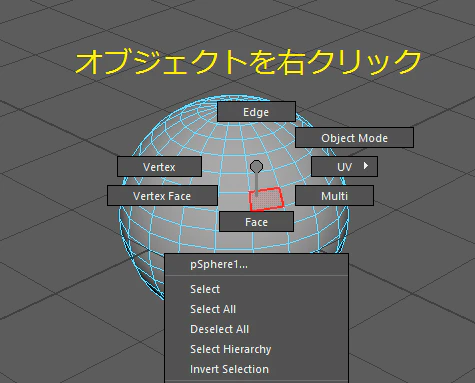Open the UV submenu arrow

366,166
